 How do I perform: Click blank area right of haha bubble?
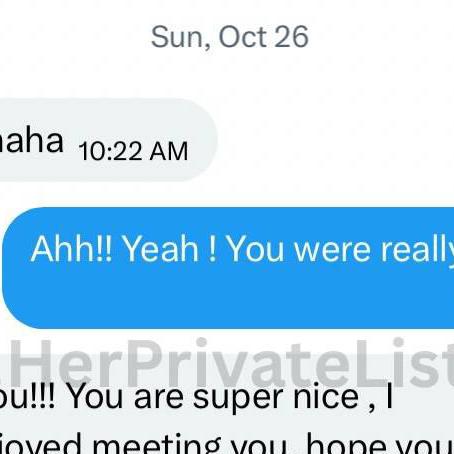click(x=333, y=140)
